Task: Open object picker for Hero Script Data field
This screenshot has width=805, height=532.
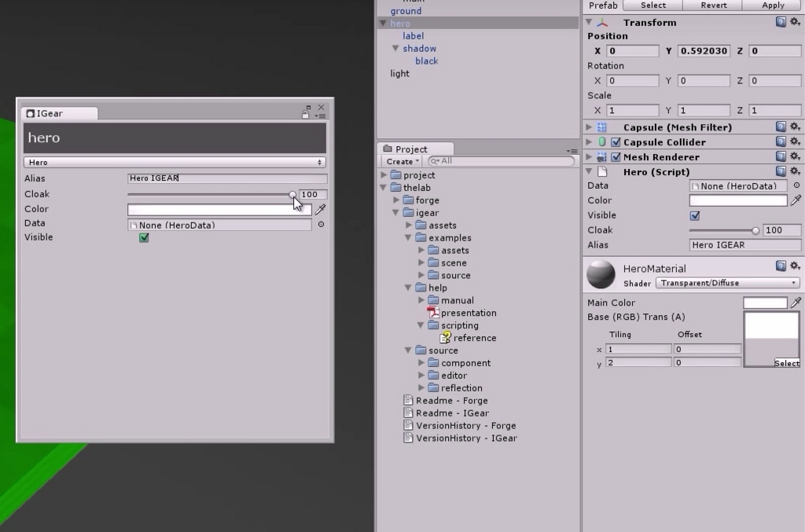Action: 796,185
